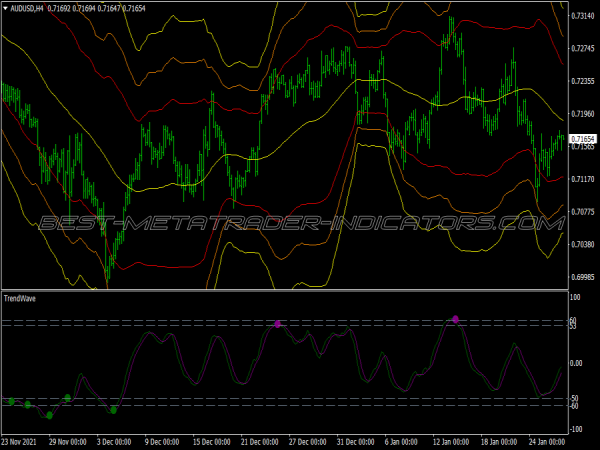Image resolution: width=600 pixels, height=450 pixels.
Task: Click price scale value 0.73140
Action: click(x=583, y=16)
